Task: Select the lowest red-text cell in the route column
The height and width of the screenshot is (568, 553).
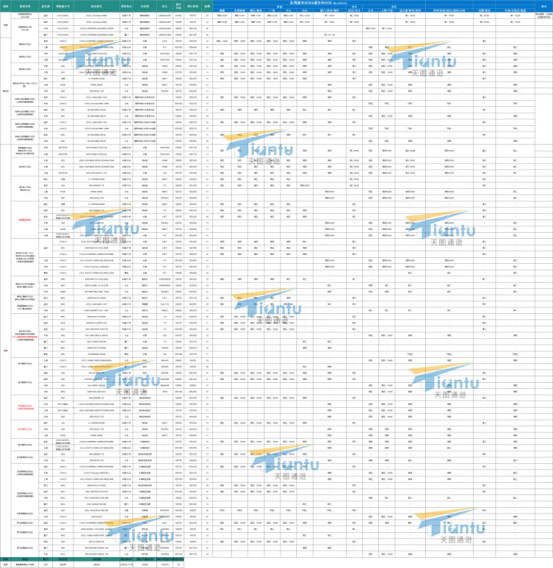Action: (x=25, y=429)
